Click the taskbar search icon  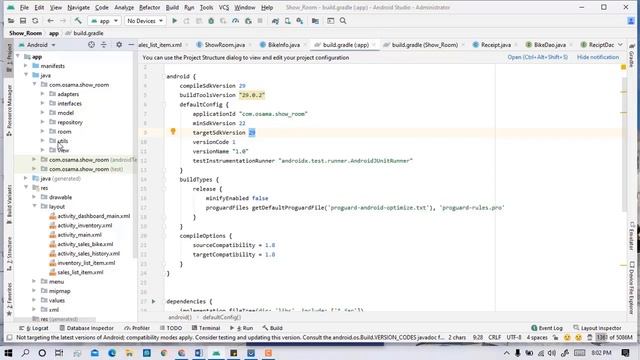pos(25,353)
